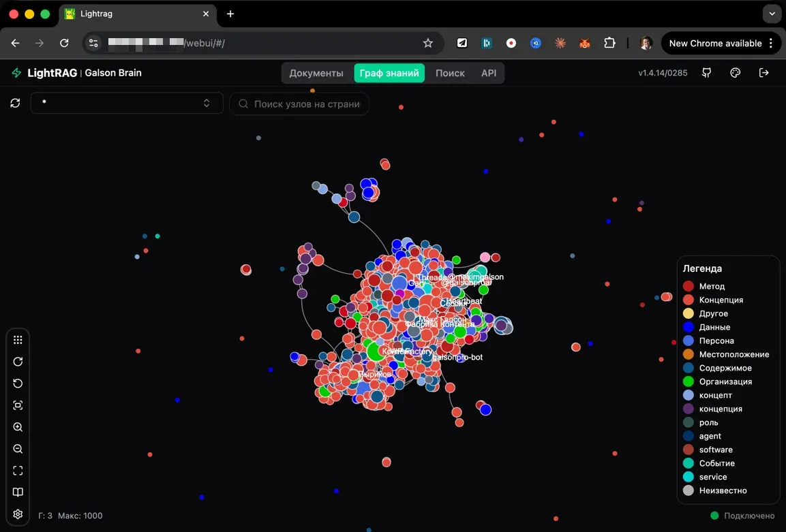Image resolution: width=786 pixels, height=532 pixels.
Task: Toggle full screen graph view
Action: click(18, 471)
